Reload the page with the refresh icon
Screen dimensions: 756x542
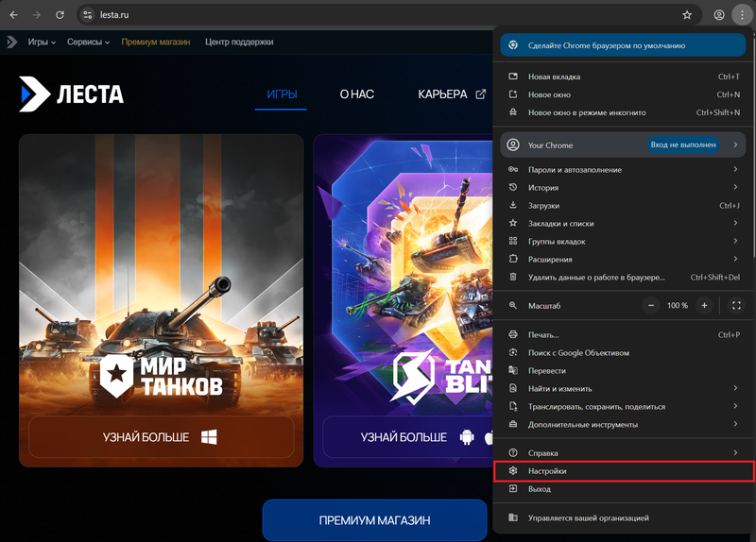(x=60, y=15)
